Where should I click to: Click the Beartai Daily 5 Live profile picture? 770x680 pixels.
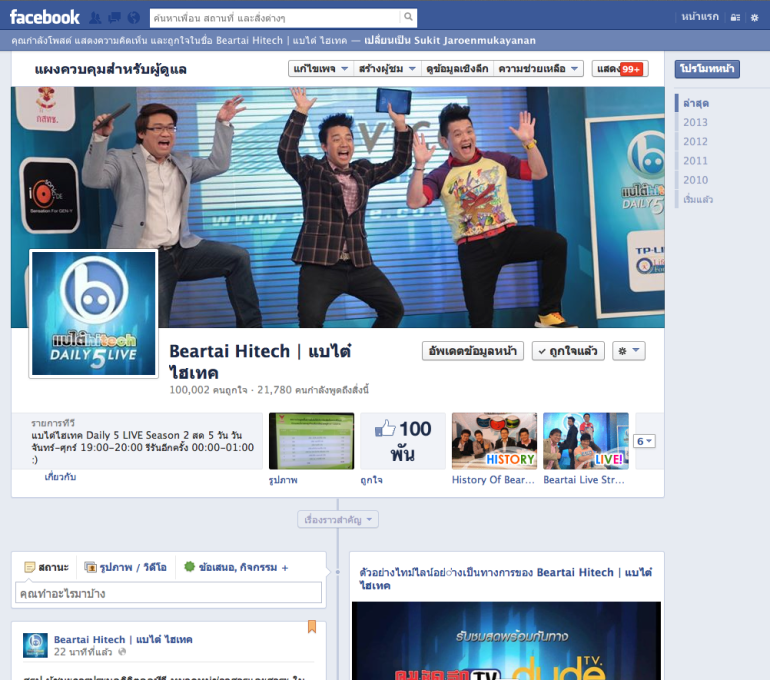94,314
